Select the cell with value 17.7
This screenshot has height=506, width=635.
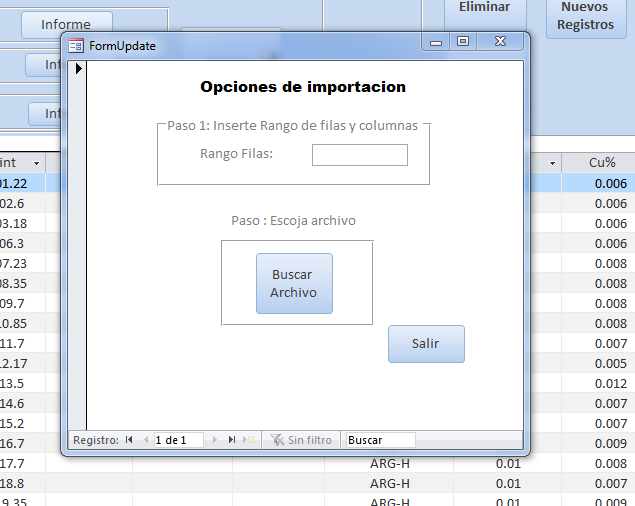22,463
